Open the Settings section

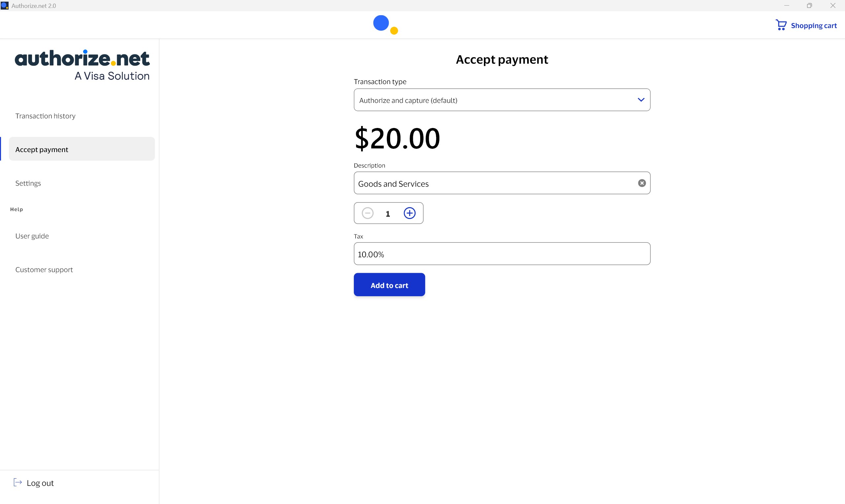coord(28,183)
